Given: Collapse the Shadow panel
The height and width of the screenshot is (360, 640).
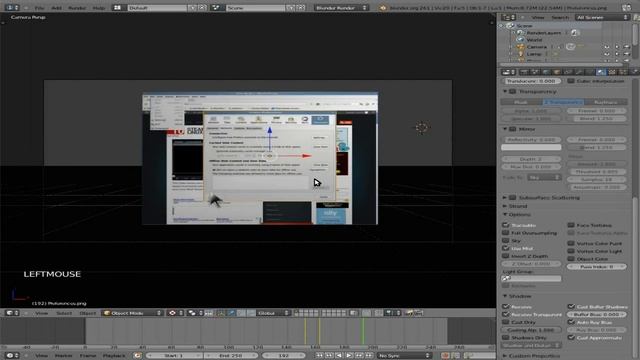Looking at the screenshot, I should click(505, 296).
